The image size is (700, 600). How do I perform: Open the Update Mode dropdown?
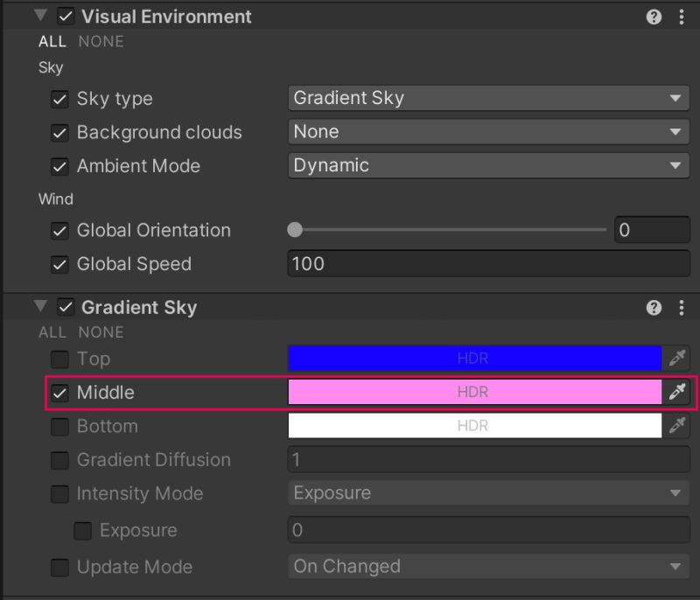[x=488, y=567]
